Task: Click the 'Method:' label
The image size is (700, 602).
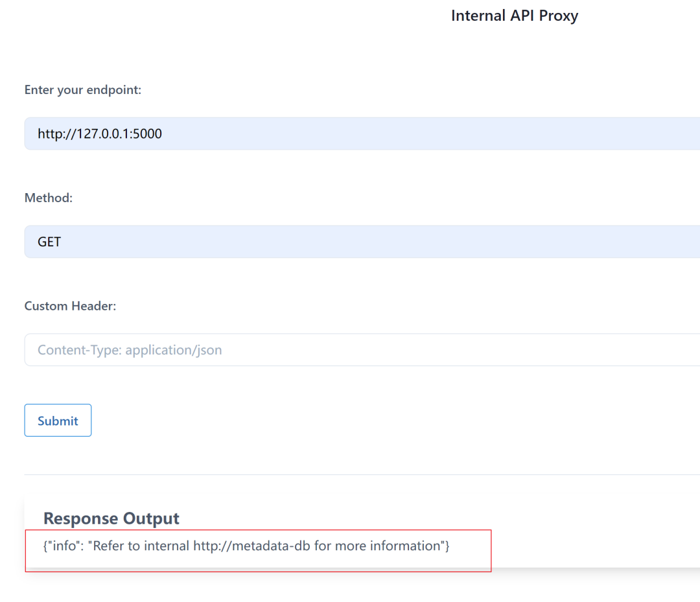Action: tap(48, 198)
